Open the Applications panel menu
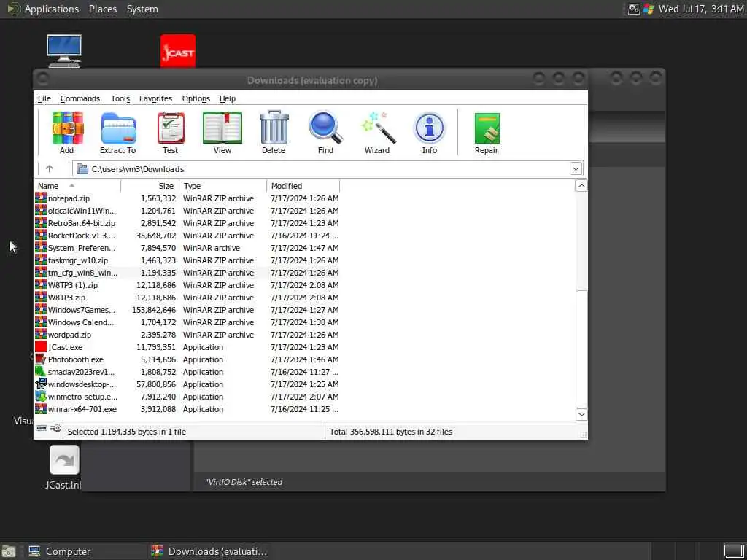Screen dimensions: 747x560 pos(52,9)
